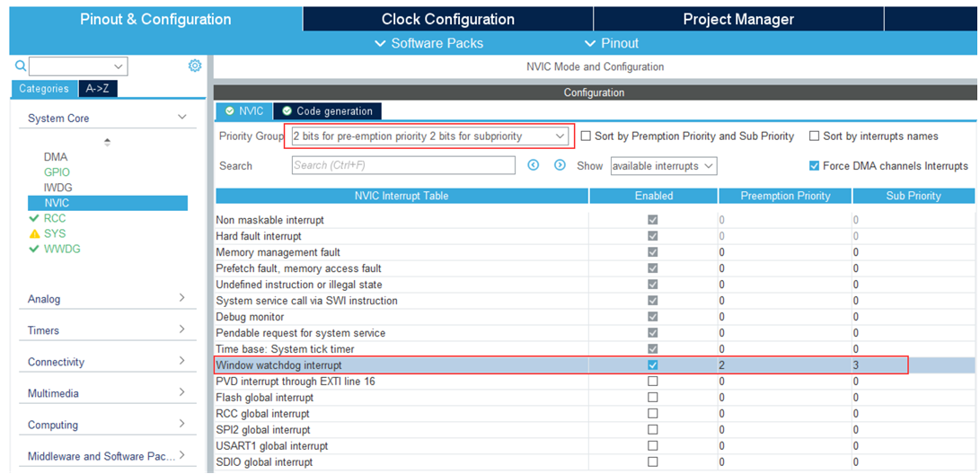The width and height of the screenshot is (980, 474).
Task: Open the Show available interrupts dropdown
Action: [x=663, y=166]
